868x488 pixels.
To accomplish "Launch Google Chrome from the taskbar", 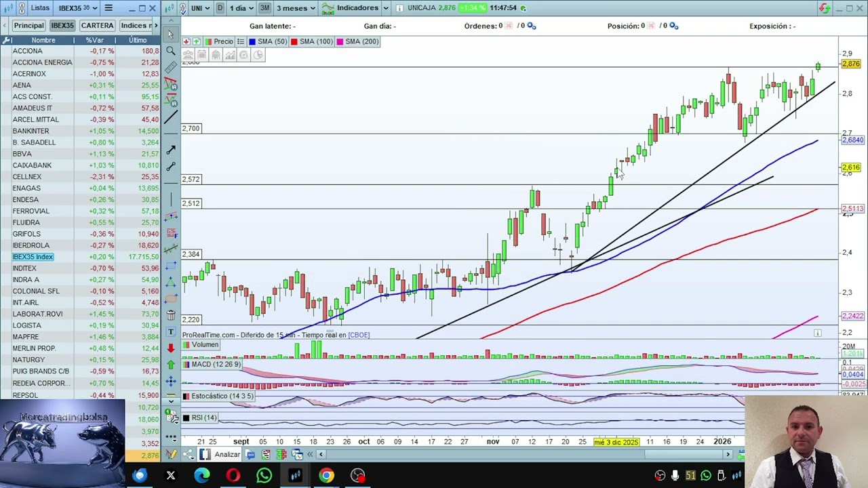I will pyautogui.click(x=326, y=476).
